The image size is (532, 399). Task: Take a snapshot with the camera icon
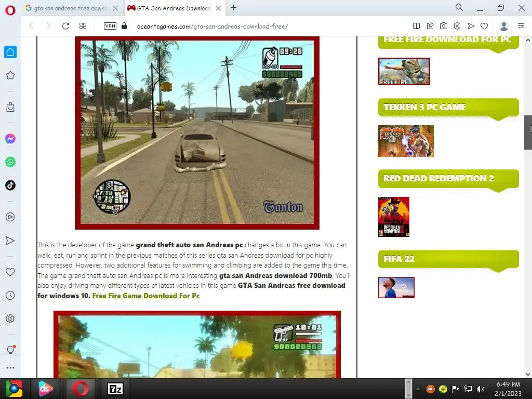coord(444,26)
